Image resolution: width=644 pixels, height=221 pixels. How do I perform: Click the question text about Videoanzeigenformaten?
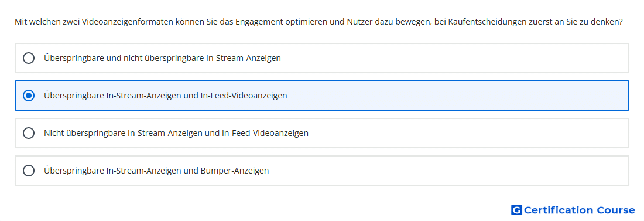click(x=319, y=22)
